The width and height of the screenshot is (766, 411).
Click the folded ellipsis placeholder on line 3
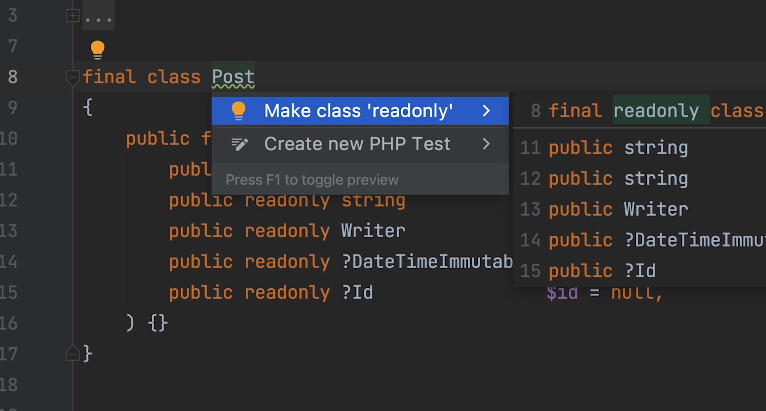98,16
